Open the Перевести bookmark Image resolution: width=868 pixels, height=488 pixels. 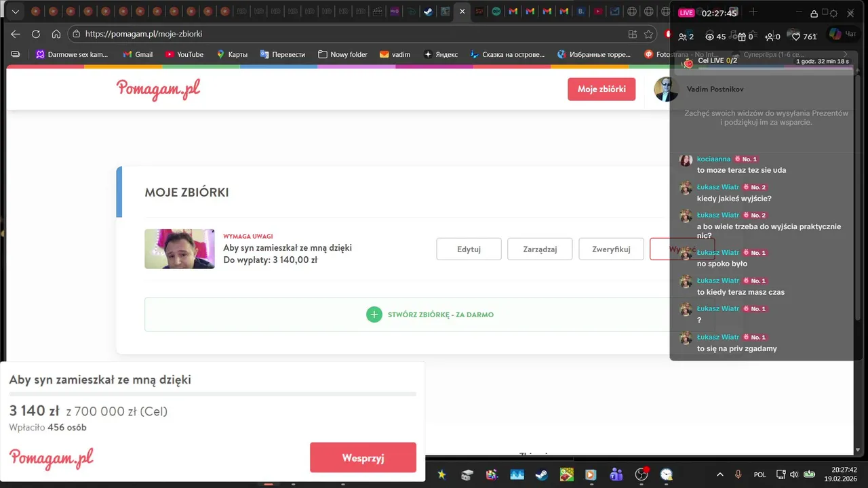(x=283, y=54)
